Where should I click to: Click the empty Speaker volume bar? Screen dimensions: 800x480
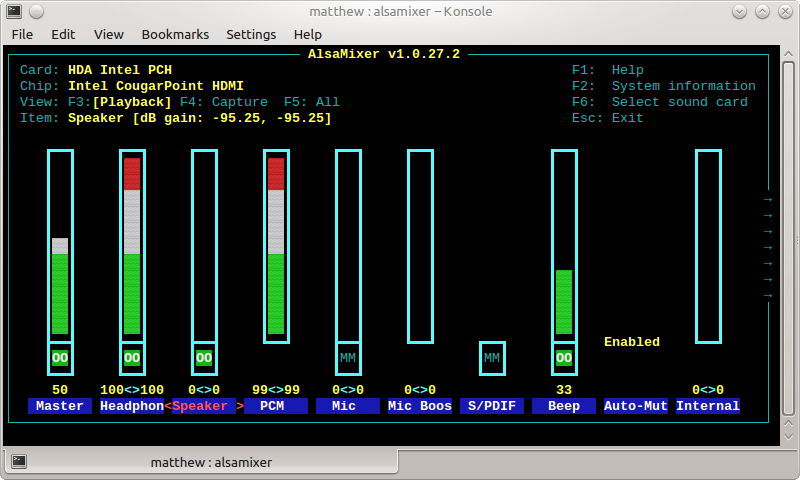(x=204, y=246)
